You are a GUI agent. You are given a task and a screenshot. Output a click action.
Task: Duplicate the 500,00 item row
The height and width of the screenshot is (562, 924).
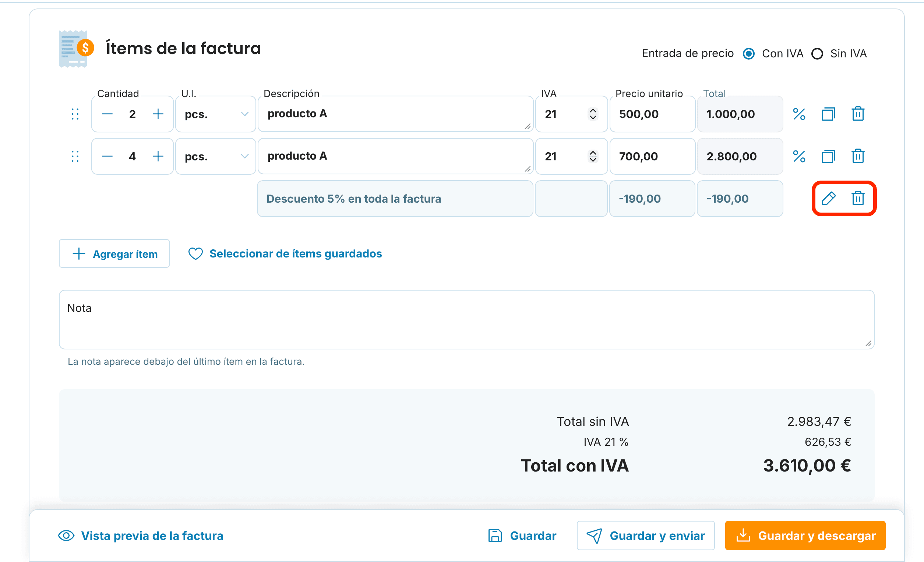point(828,114)
